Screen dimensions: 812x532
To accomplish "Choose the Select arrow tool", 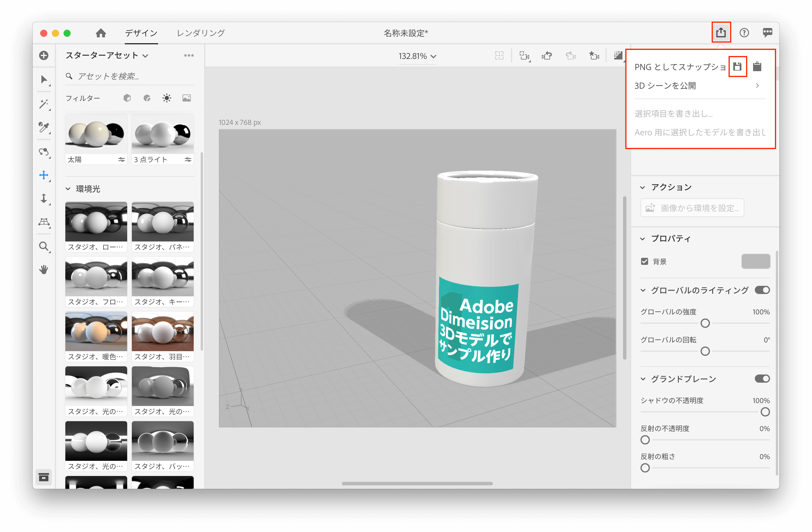I will (x=44, y=80).
